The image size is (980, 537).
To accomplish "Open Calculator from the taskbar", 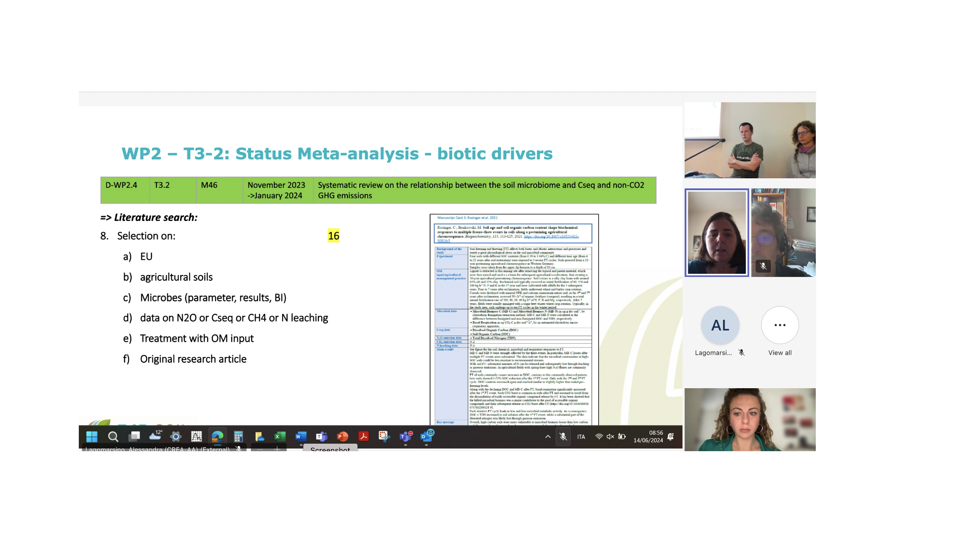I will (x=238, y=436).
